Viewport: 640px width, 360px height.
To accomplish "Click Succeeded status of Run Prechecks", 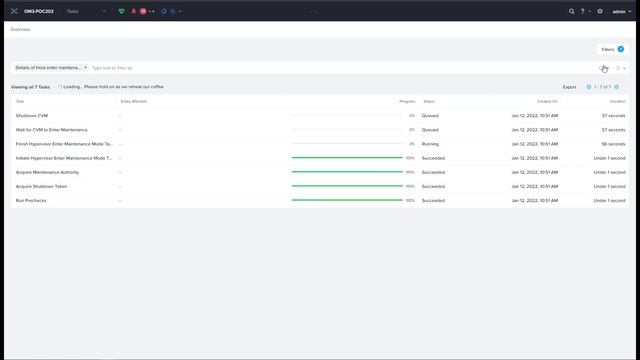I will click(433, 200).
